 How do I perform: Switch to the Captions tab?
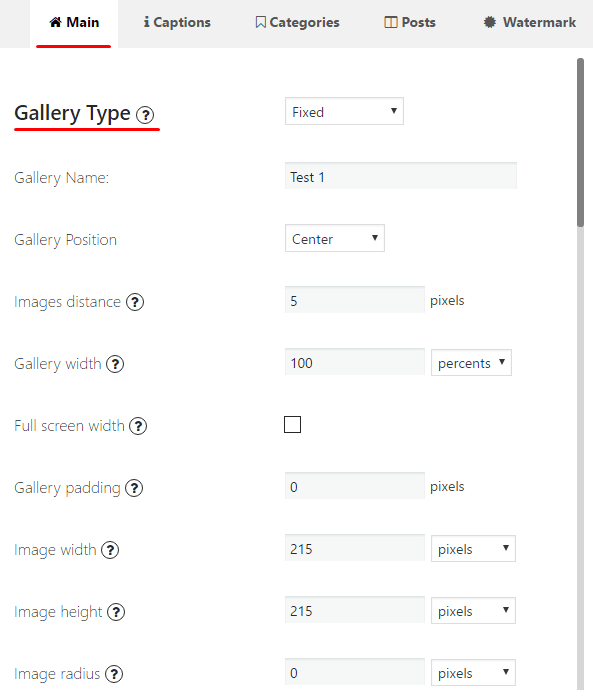click(x=177, y=22)
